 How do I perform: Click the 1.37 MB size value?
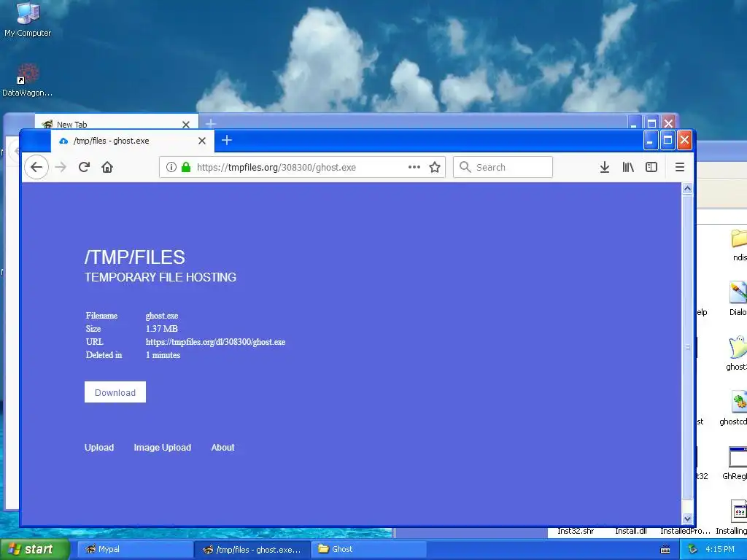click(x=162, y=329)
